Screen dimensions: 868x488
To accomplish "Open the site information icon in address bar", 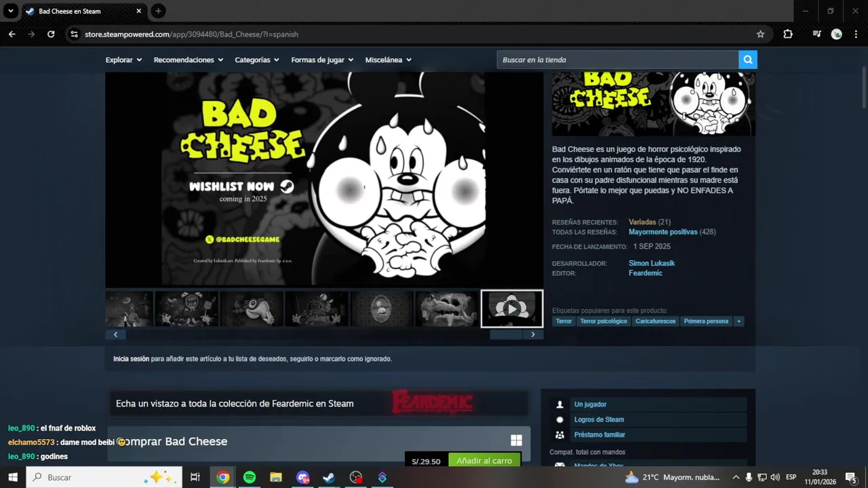I will (75, 34).
